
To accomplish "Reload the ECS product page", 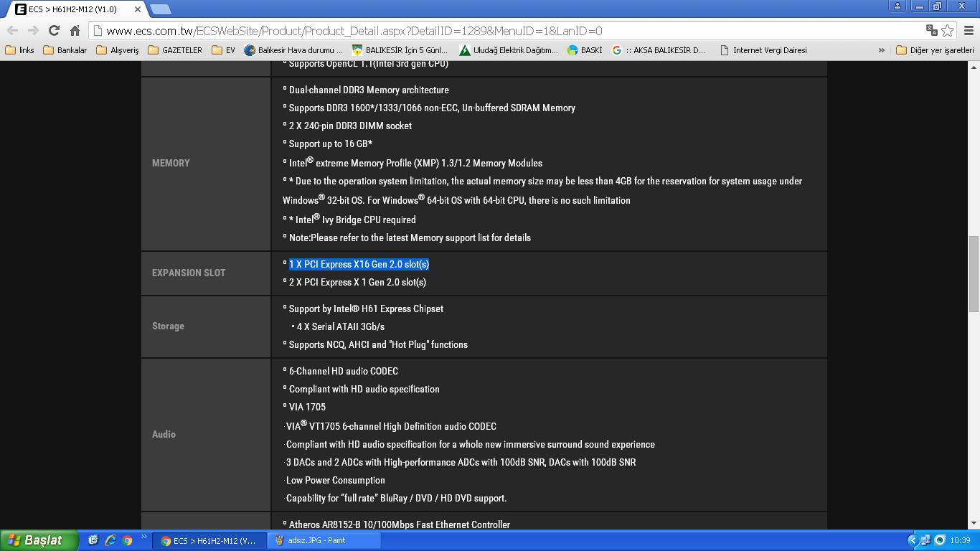I will [54, 31].
